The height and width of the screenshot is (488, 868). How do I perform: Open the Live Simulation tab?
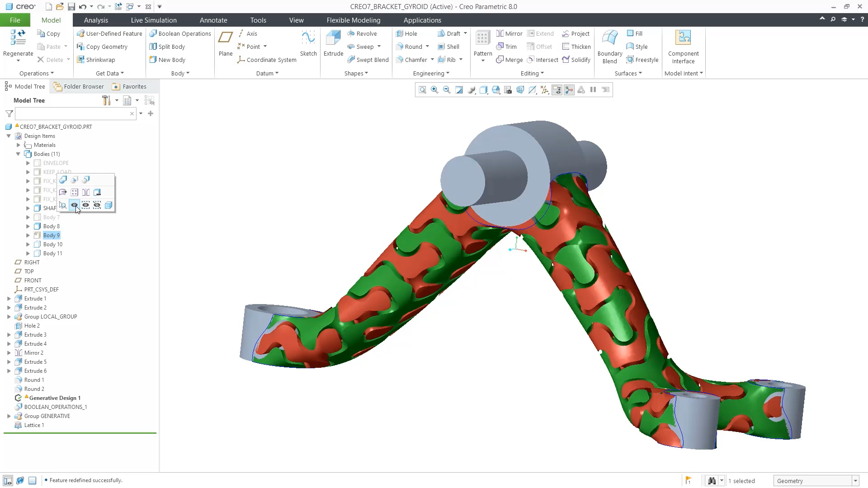click(154, 20)
